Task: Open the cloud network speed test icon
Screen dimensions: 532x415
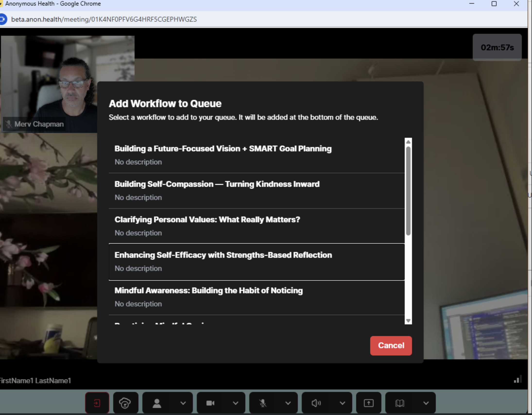Action: click(x=125, y=403)
